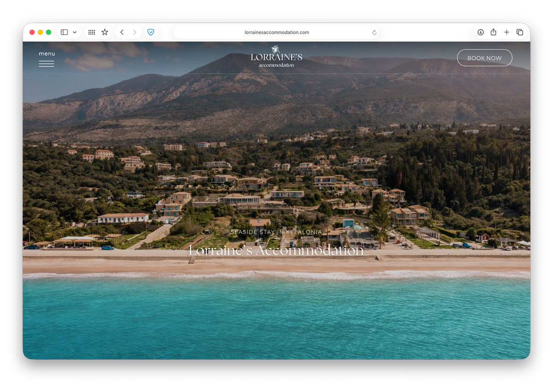Open the start page grid icon
Viewport: 553px width, 392px height.
tap(92, 32)
